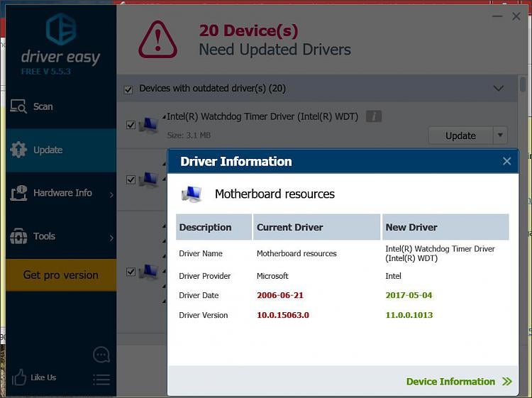Toggle the Devices with outdated drivers checkbox

(128, 89)
